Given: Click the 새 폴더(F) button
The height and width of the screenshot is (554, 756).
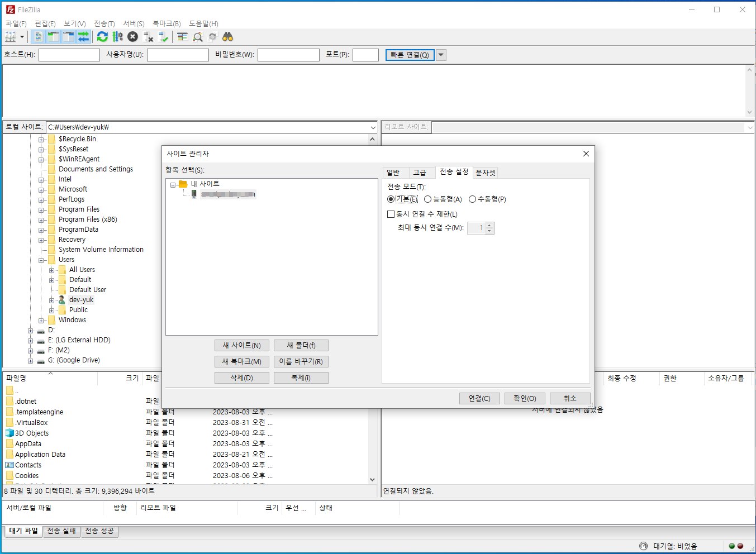Looking at the screenshot, I should (301, 346).
